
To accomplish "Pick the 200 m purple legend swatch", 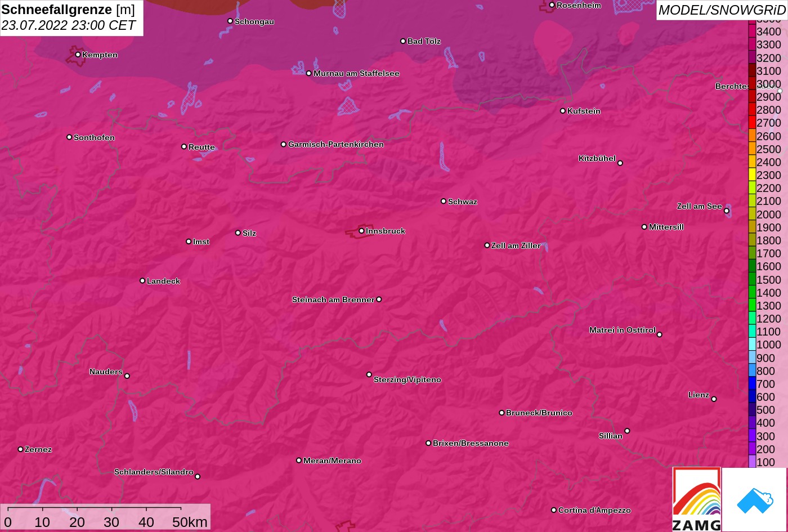I will click(752, 449).
